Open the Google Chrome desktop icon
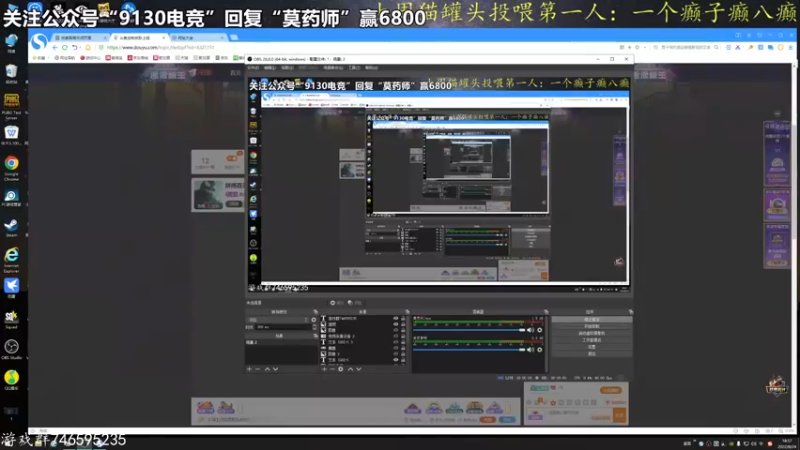The image size is (800, 450). 11,167
